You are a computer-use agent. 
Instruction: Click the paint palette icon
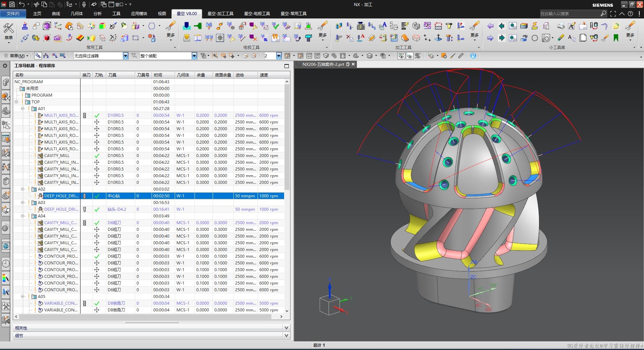91,26
